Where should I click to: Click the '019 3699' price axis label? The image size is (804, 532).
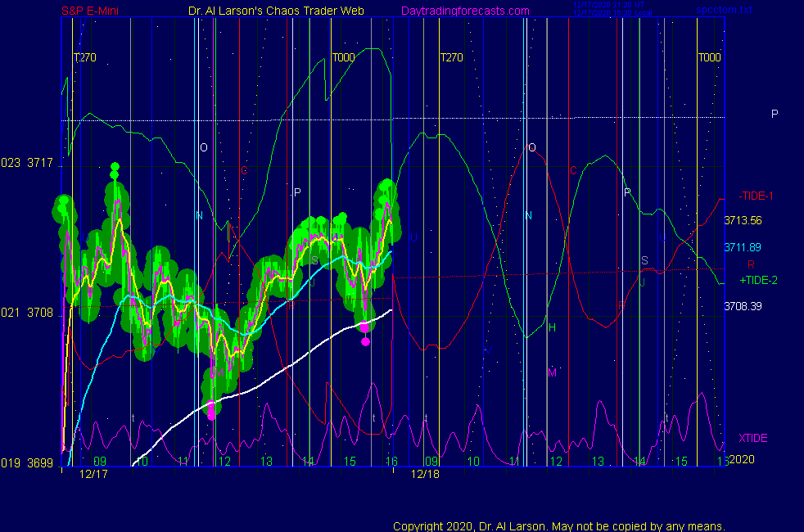tap(27, 463)
